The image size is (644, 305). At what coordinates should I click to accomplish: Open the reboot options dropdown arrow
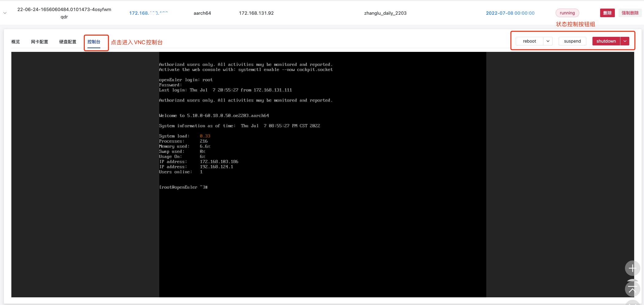(548, 41)
